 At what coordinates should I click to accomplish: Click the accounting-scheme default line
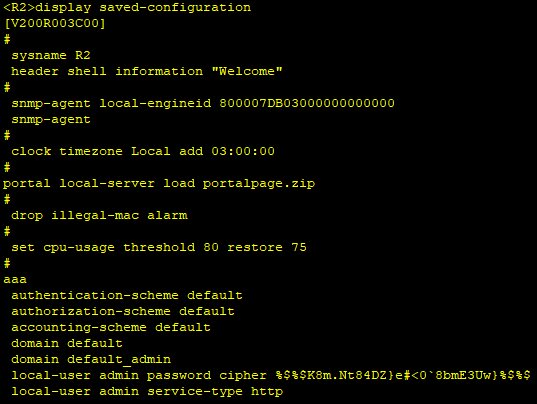click(x=111, y=327)
